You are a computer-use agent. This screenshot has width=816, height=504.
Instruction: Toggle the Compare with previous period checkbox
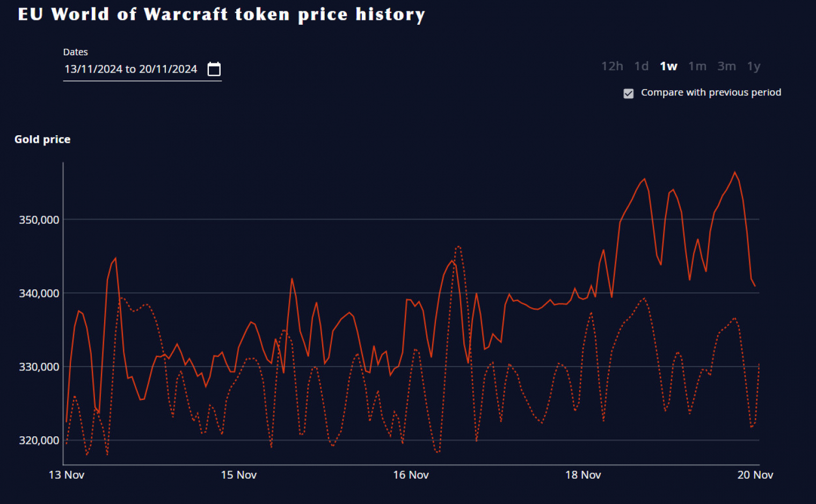coord(629,93)
